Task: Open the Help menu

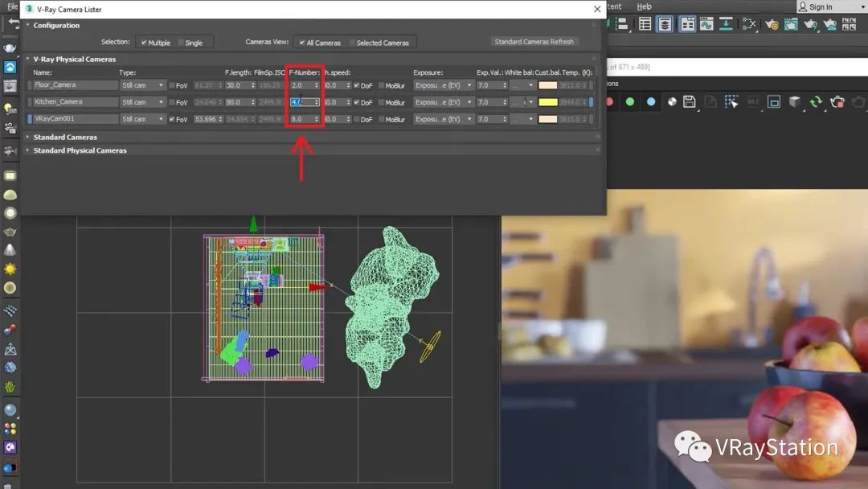Action: tap(644, 6)
